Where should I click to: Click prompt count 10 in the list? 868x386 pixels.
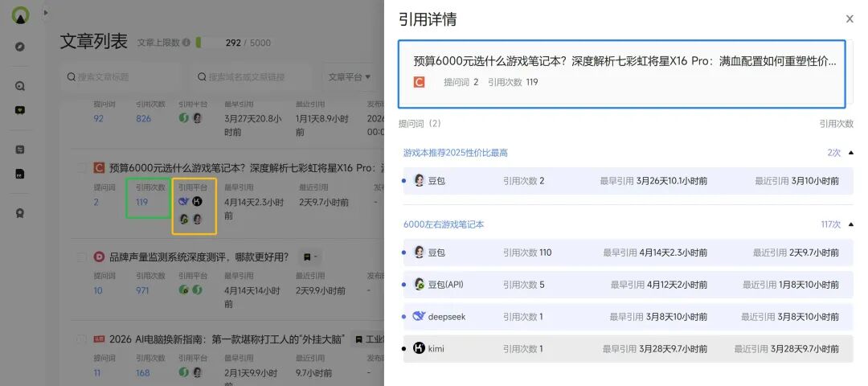point(98,290)
